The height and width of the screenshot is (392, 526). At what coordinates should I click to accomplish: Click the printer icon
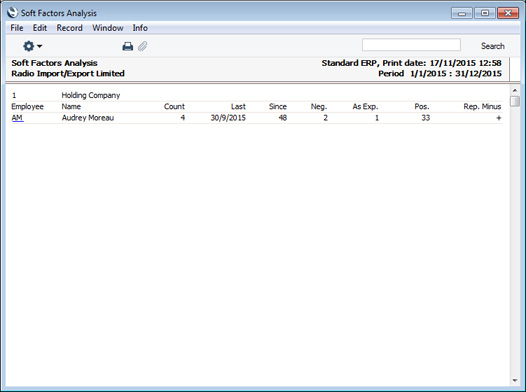(127, 46)
